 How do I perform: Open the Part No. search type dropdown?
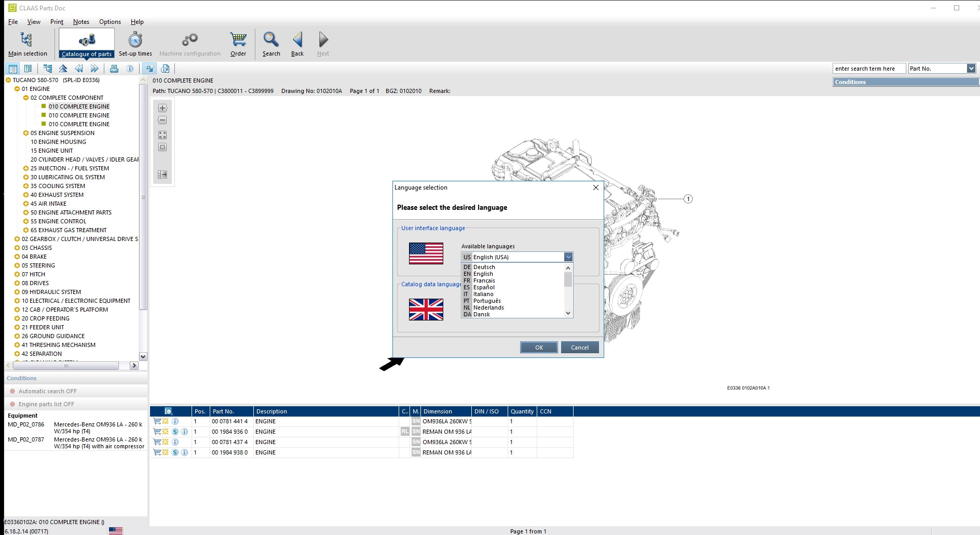point(971,69)
